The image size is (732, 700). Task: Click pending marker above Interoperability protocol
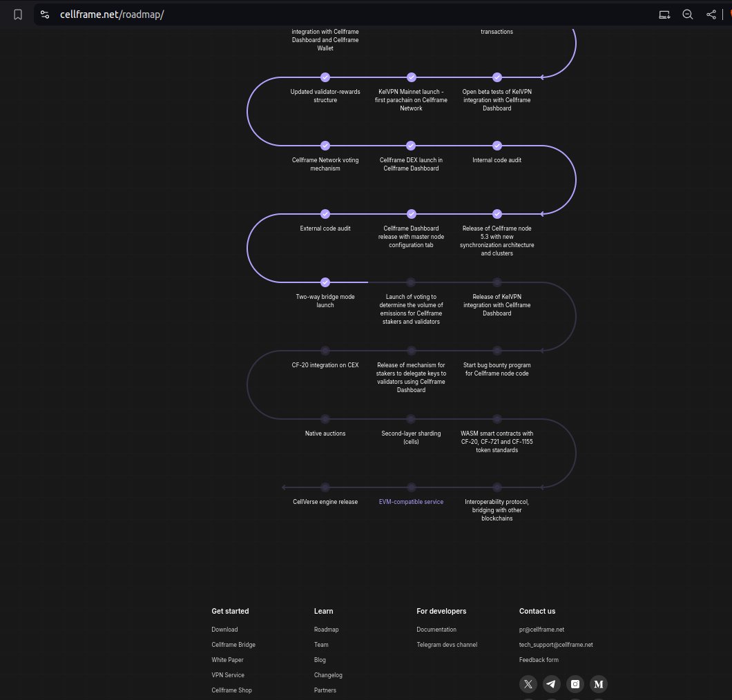[497, 487]
